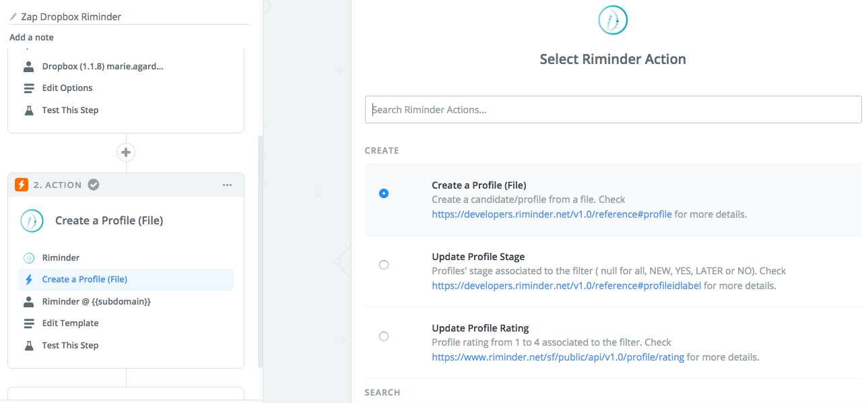868x403 pixels.
Task: Open Test This Step under Dropbox
Action: coord(70,110)
